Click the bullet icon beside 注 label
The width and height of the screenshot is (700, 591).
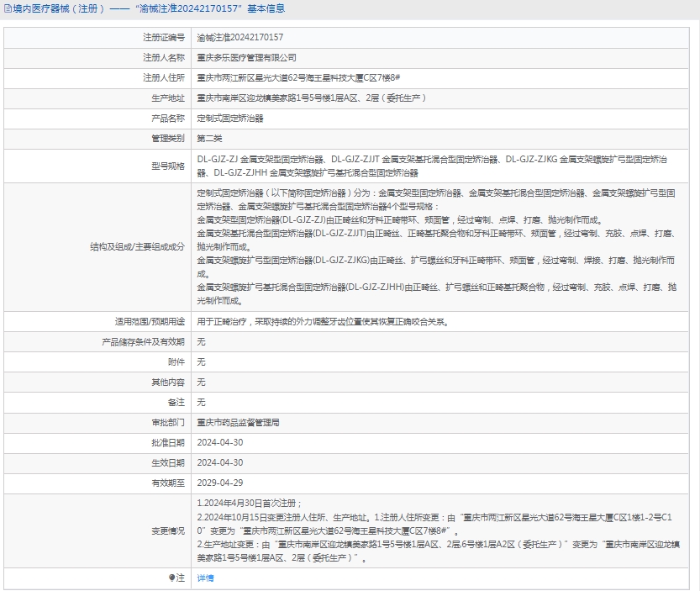(x=171, y=578)
